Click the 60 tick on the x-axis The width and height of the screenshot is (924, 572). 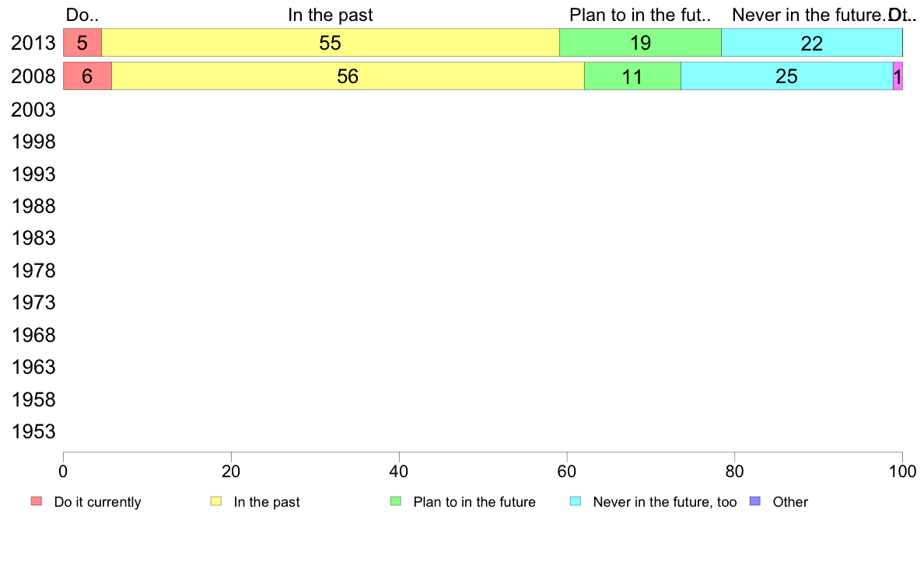click(x=567, y=471)
